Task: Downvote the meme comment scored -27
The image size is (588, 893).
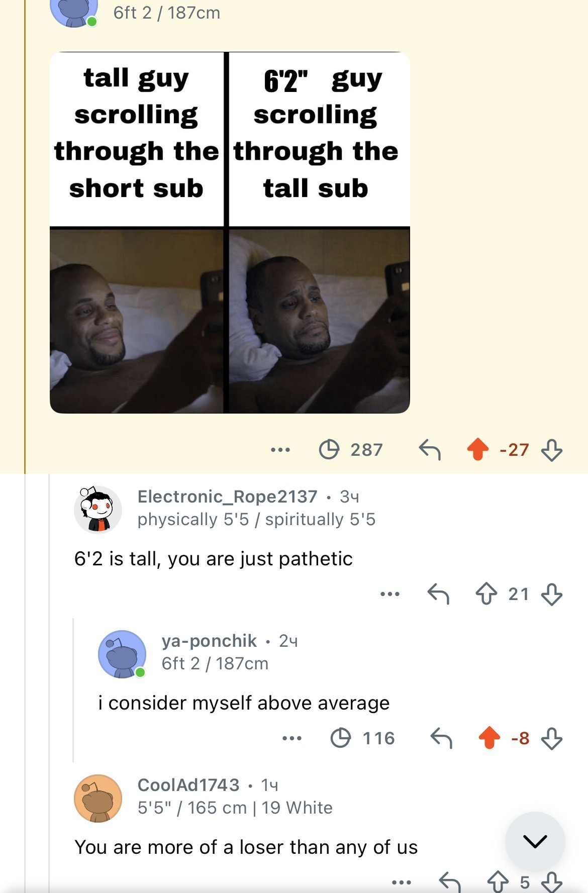Action: (x=552, y=450)
